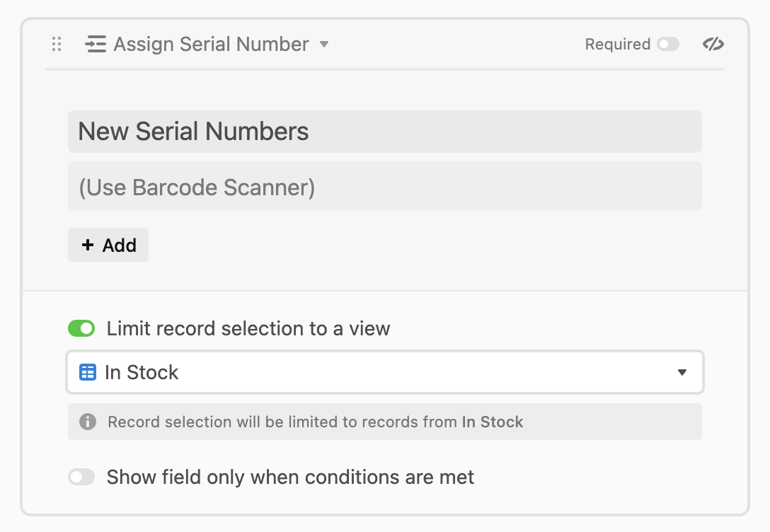Click the linked record field type icon
Image resolution: width=770 pixels, height=532 pixels.
click(x=96, y=44)
